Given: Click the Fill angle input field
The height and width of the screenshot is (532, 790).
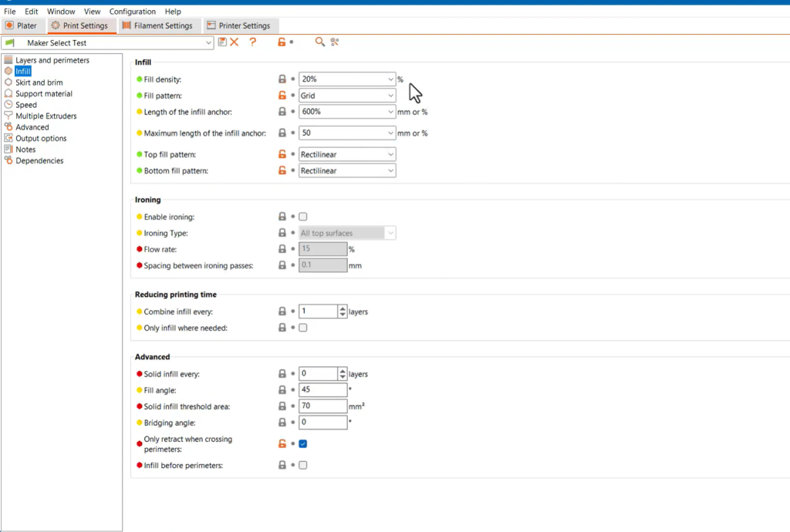Looking at the screenshot, I should [322, 390].
